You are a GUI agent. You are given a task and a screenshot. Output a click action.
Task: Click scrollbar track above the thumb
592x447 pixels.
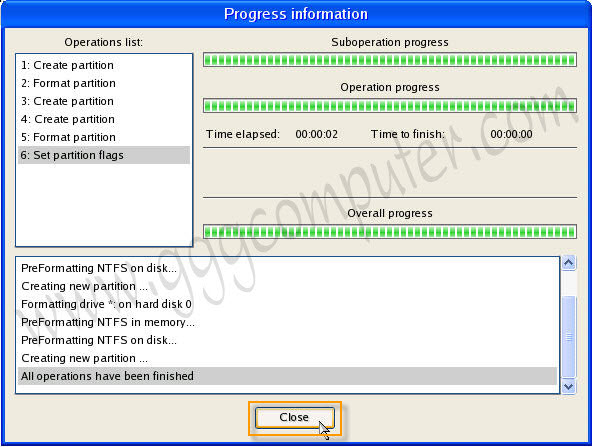coord(569,283)
